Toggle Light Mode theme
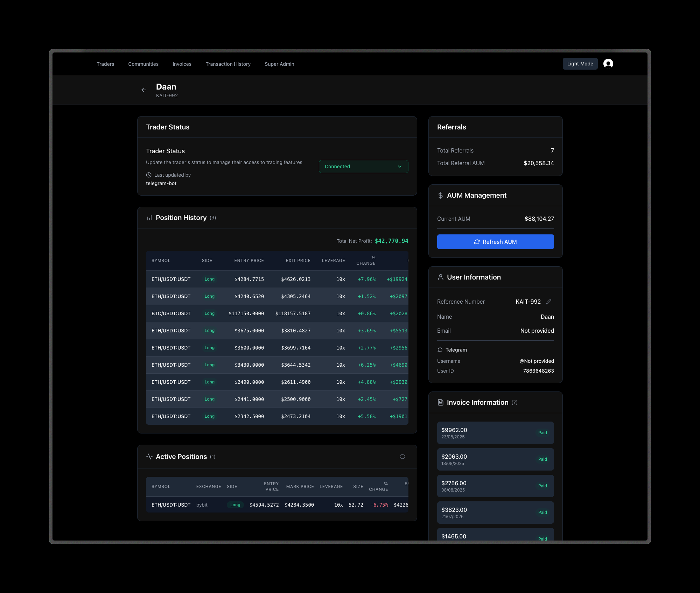The width and height of the screenshot is (700, 593). 580,64
